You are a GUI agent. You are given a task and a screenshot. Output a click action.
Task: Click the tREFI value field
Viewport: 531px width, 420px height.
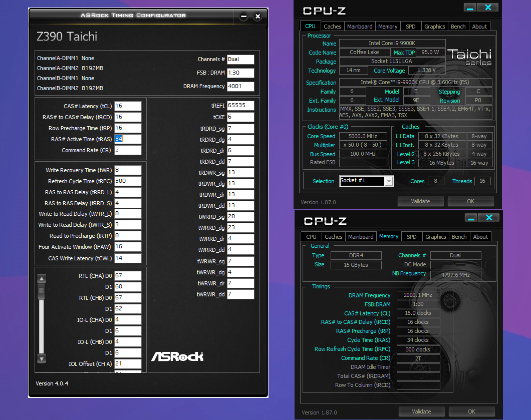(240, 106)
